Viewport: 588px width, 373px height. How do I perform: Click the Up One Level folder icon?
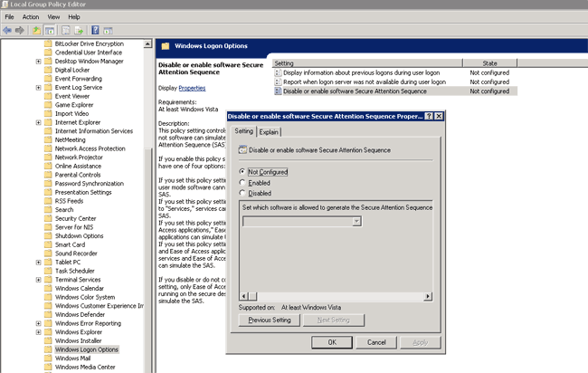[x=37, y=30]
